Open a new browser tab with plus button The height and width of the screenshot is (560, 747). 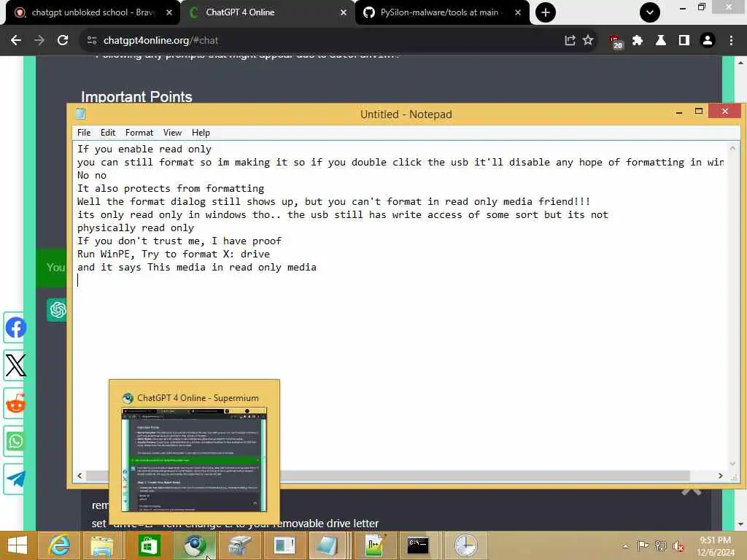[x=546, y=12]
